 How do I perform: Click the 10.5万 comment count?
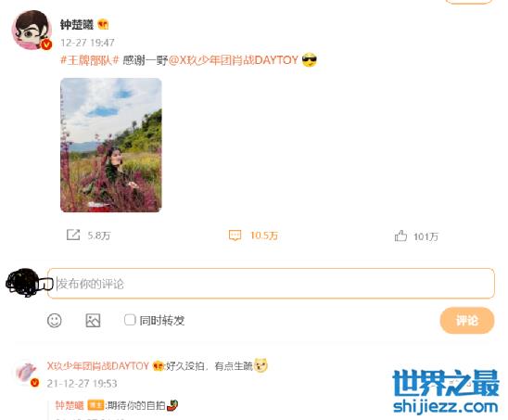tap(264, 235)
